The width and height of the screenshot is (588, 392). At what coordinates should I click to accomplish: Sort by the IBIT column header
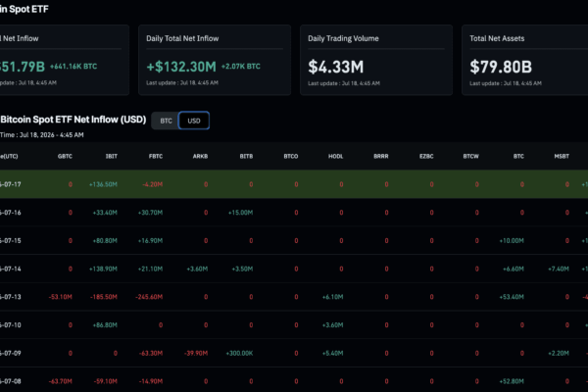pos(112,156)
